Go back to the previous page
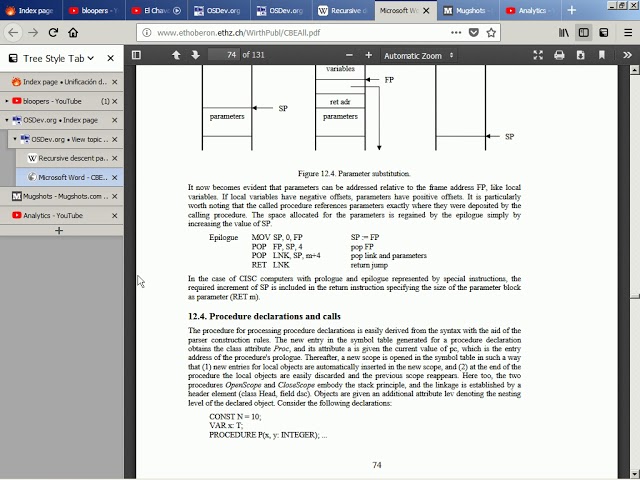The height and width of the screenshot is (480, 640). [x=13, y=33]
